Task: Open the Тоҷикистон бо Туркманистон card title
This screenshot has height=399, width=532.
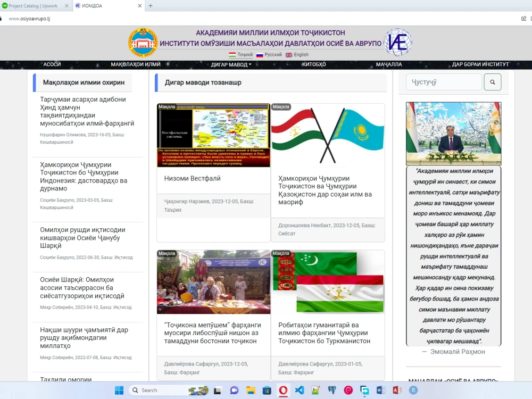Action: [x=325, y=333]
